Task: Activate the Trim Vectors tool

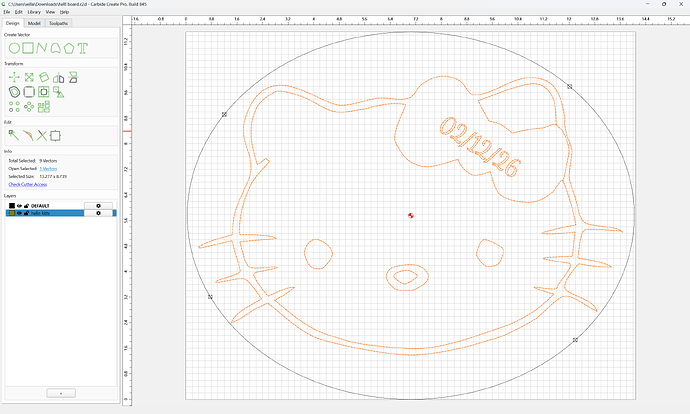Action: (42, 136)
